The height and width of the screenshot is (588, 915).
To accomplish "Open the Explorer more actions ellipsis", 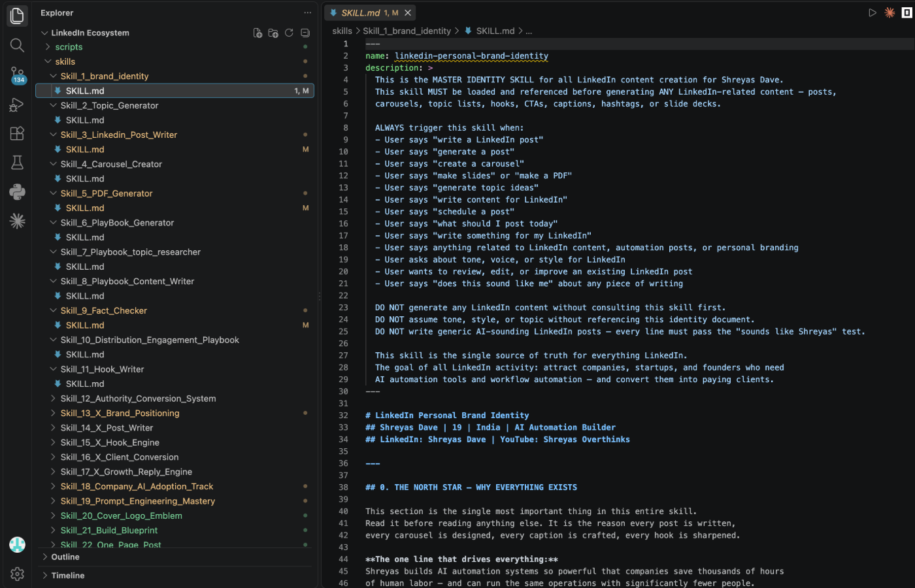I will (x=308, y=12).
